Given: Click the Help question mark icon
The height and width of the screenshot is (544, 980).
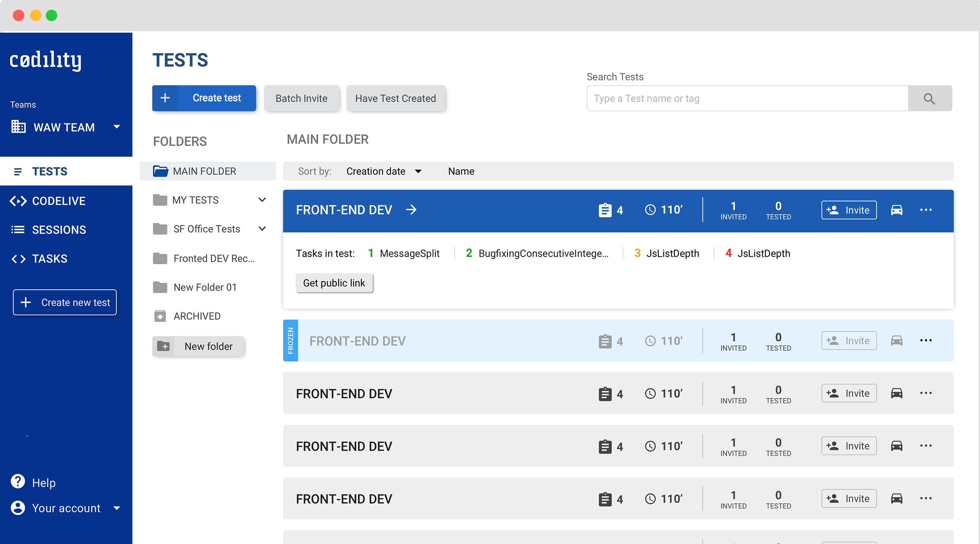Looking at the screenshot, I should point(17,482).
